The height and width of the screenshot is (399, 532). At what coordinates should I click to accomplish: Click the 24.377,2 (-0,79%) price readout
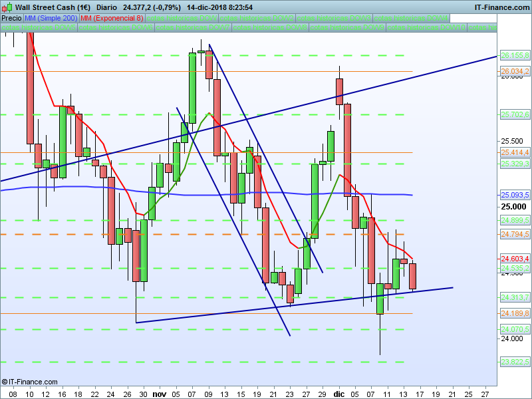(152, 7)
